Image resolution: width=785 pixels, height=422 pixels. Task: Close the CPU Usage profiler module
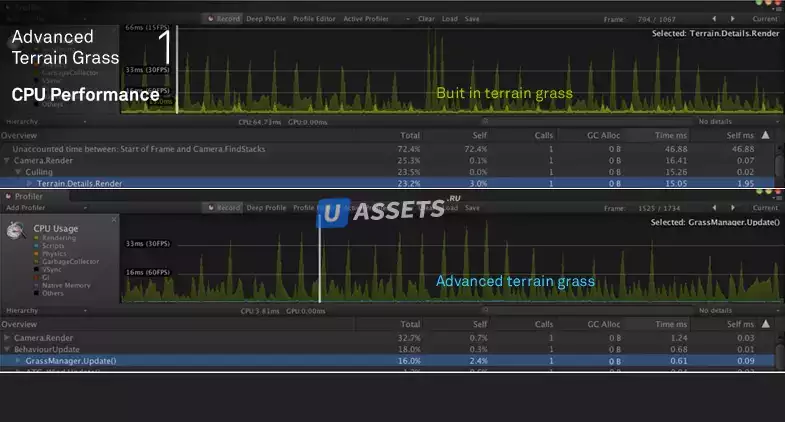(114, 219)
